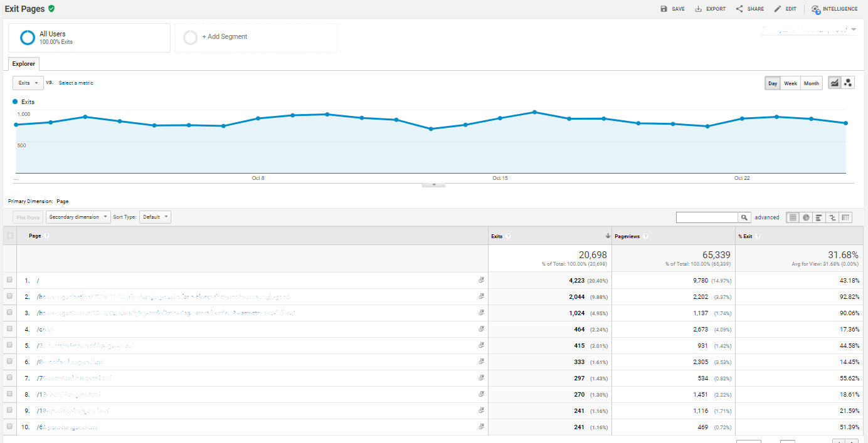Select all rows via the header checkbox
868x443 pixels.
tap(10, 236)
